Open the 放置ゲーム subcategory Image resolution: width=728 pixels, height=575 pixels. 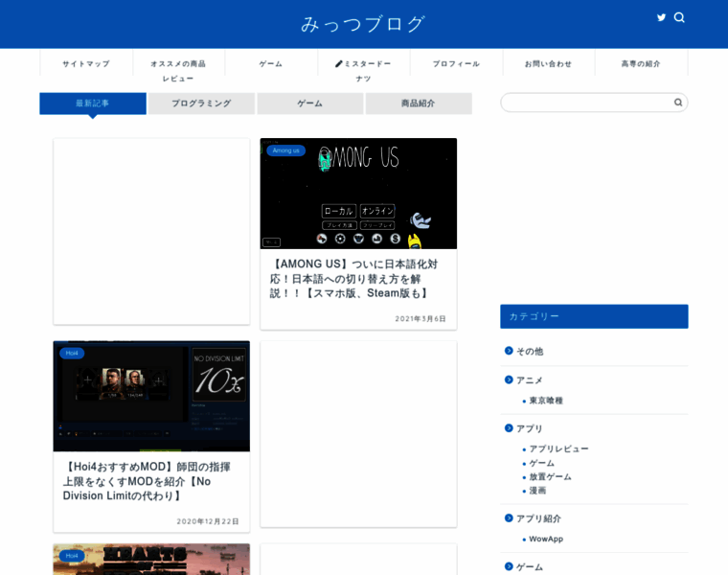pos(550,476)
